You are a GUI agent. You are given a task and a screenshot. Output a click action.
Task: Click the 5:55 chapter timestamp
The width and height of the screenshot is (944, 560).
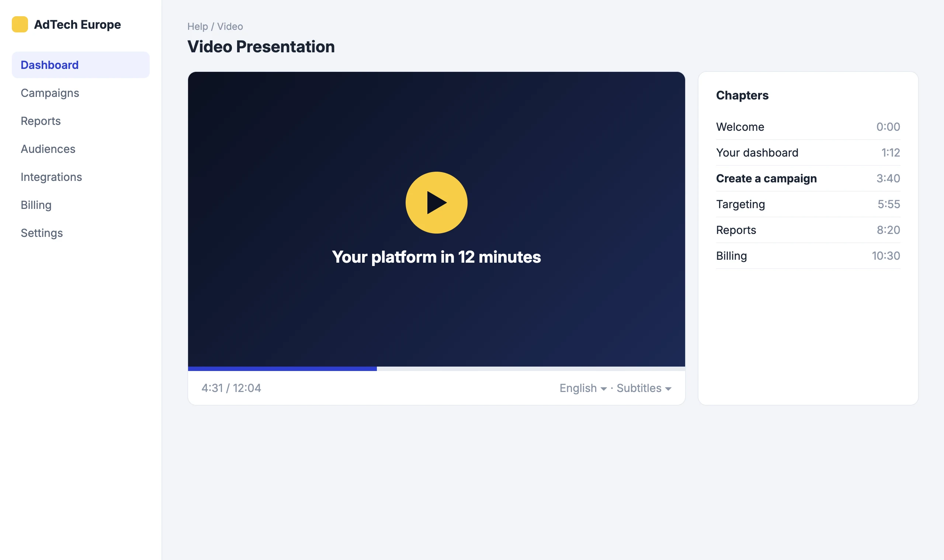888,204
